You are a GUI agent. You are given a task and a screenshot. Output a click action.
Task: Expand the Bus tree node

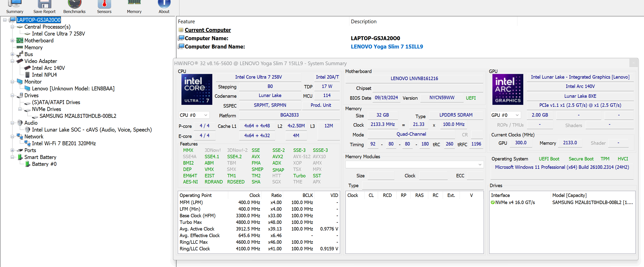tap(12, 54)
